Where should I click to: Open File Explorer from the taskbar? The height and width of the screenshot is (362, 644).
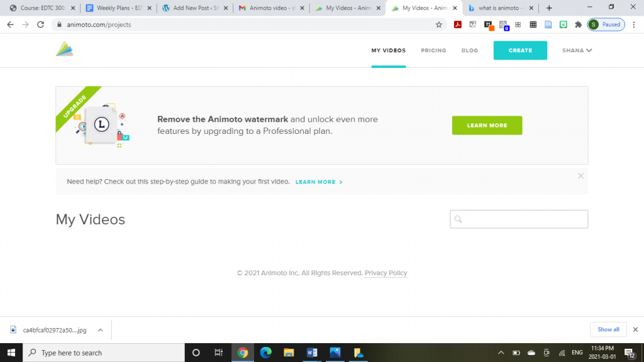point(289,353)
